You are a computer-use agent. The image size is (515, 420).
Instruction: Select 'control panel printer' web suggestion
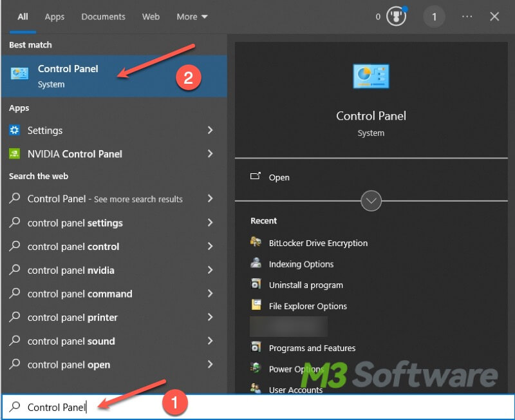tap(114, 318)
